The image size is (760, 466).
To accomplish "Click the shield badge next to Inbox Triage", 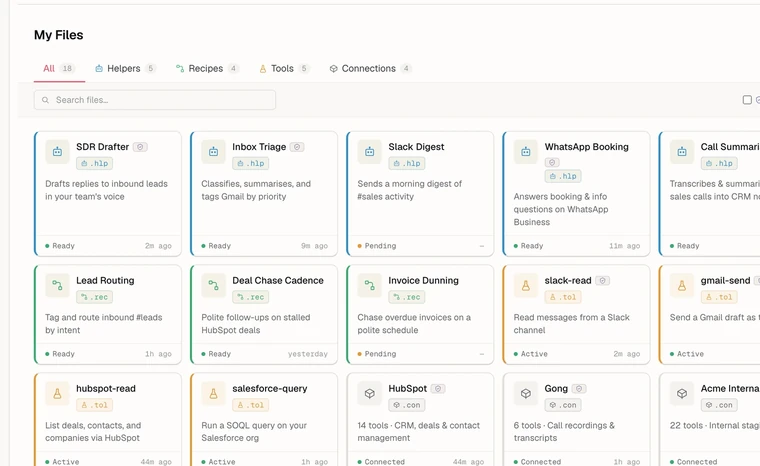I will click(297, 147).
